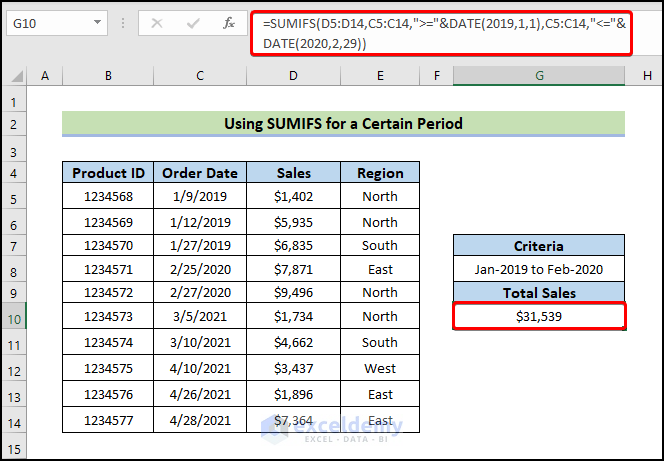The image size is (664, 461).
Task: Select row 10 header
Action: coord(13,317)
